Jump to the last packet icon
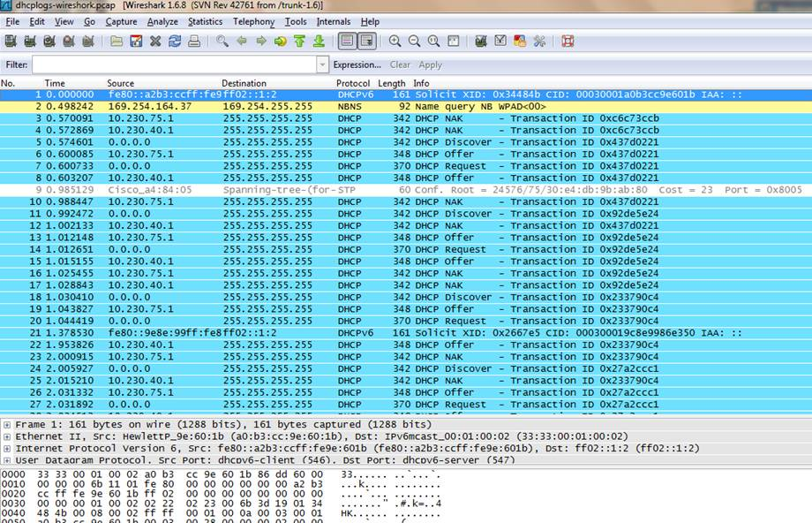This screenshot has width=812, height=523. 319,41
